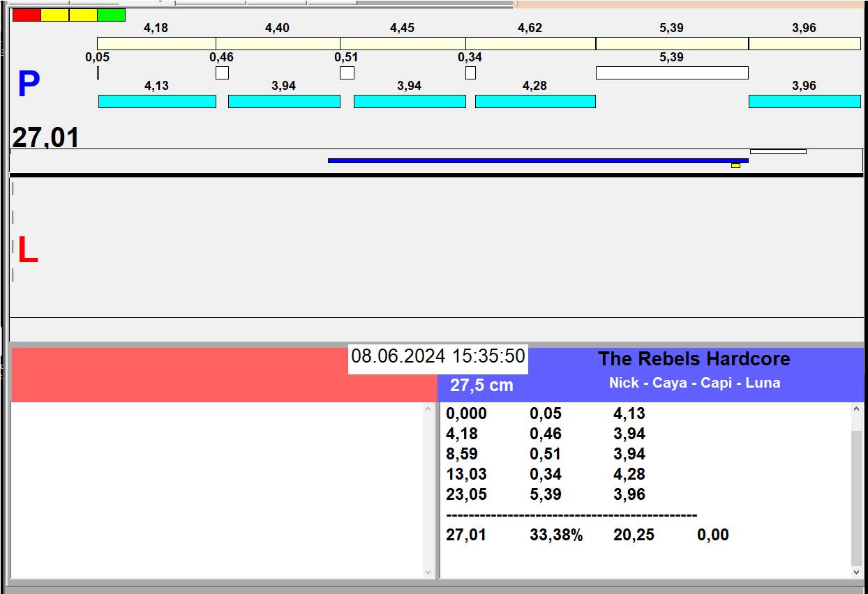Screen dimensions: 868x594
Task: Select the cream bar labeled 4,62
Action: point(530,43)
